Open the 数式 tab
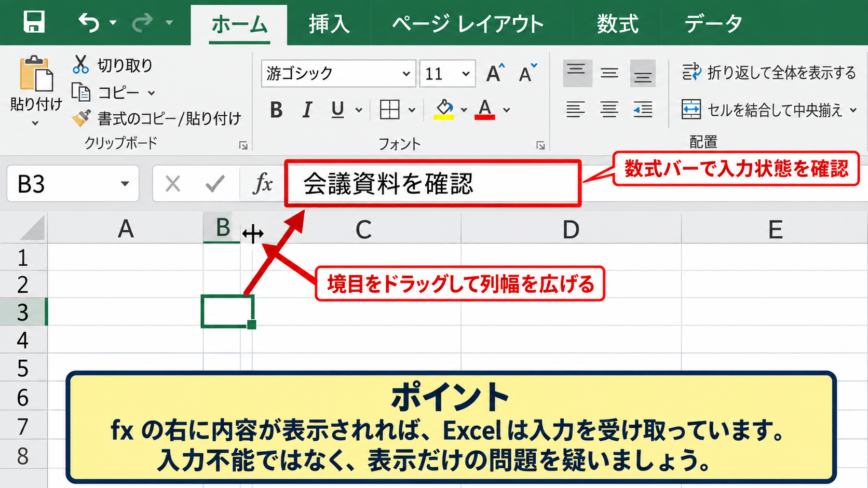Viewport: 868px width, 488px height. coord(617,24)
